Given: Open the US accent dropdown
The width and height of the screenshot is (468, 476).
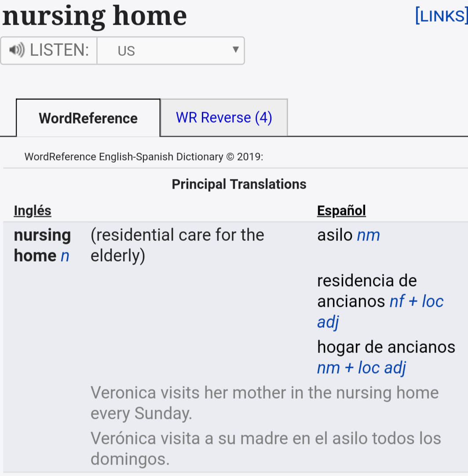Looking at the screenshot, I should [171, 51].
